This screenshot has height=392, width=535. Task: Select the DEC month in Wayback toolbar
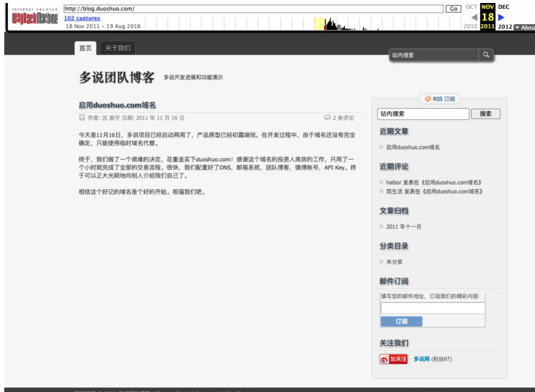click(504, 7)
